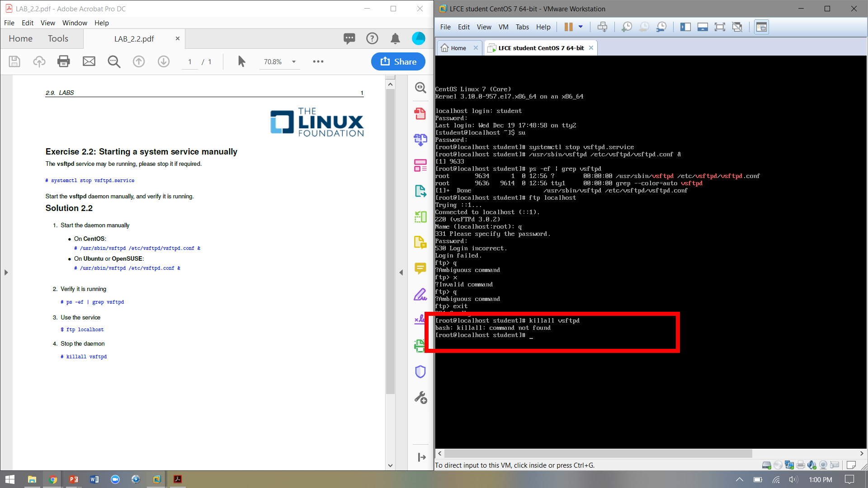Suspend the VM with the pause button
The image size is (868, 488).
coord(568,27)
